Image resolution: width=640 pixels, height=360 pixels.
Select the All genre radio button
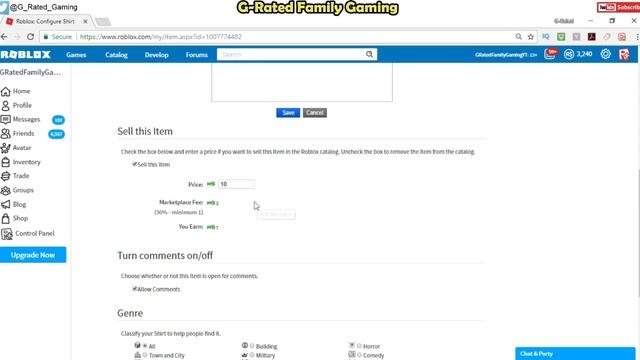tap(145, 346)
